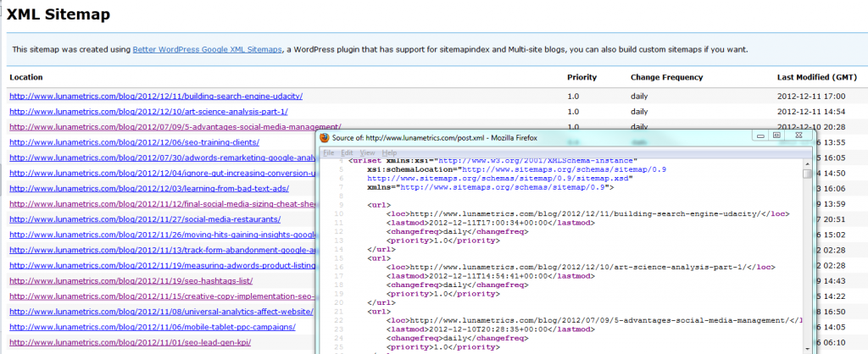Open the seo-training-clients link
This screenshot has width=868, height=354.
point(134,142)
